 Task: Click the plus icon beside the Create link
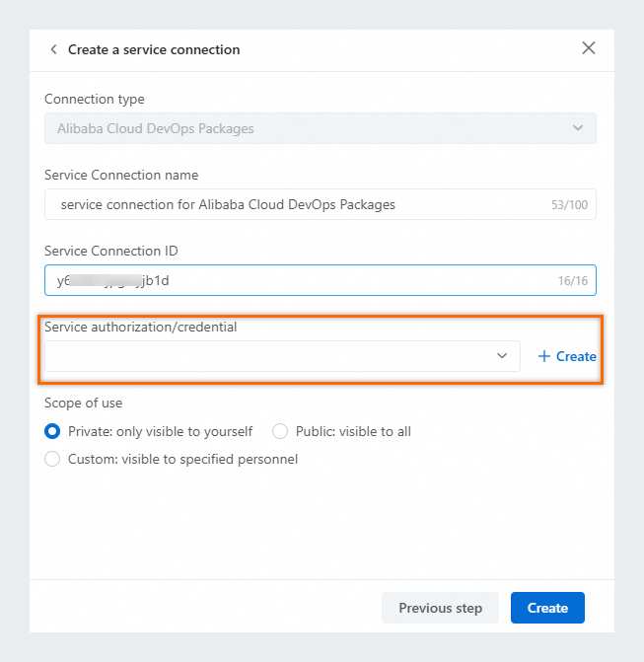coord(543,356)
